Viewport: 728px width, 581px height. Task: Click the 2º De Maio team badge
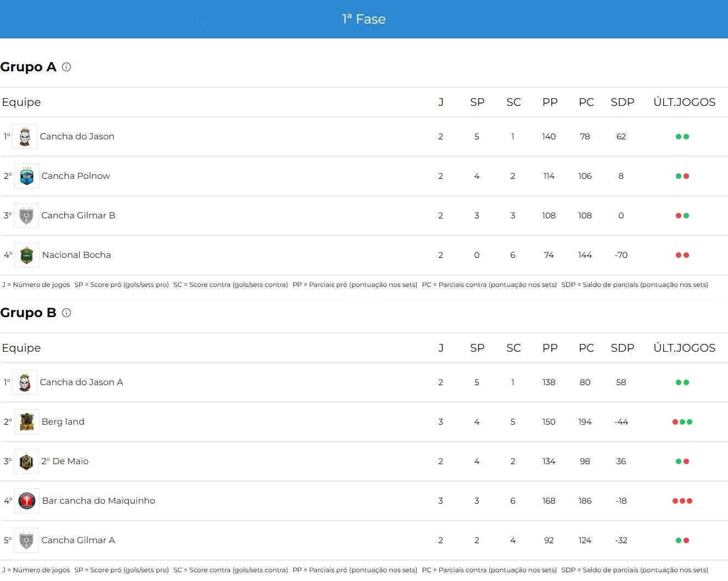[x=26, y=461]
